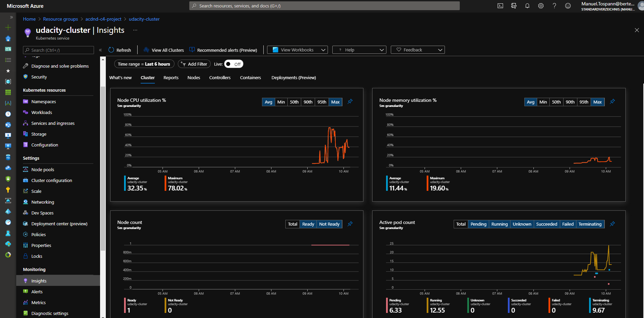Image resolution: width=644 pixels, height=318 pixels.
Task: Click Add Filter button
Action: pos(194,64)
